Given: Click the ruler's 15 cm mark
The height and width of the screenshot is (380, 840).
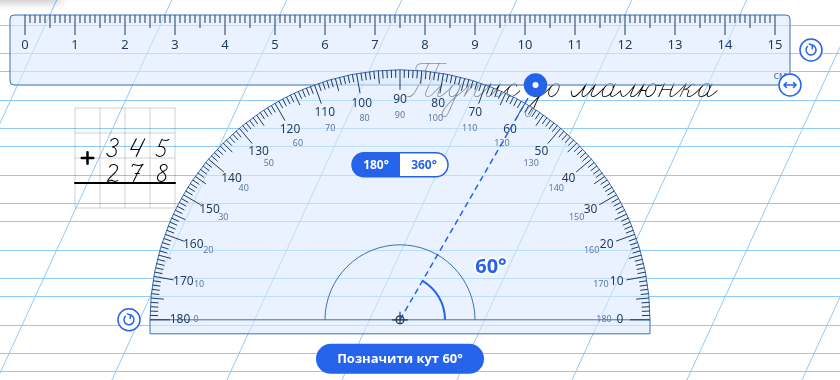Looking at the screenshot, I should [775, 45].
